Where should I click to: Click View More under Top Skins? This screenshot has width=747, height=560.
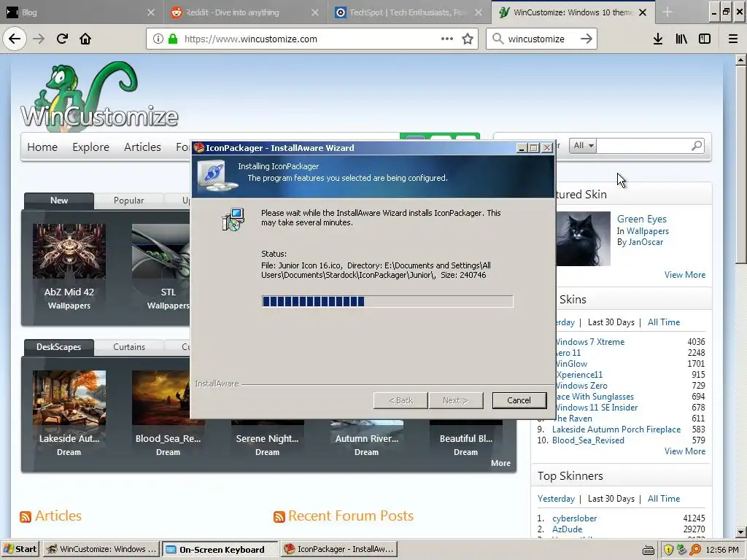(684, 451)
